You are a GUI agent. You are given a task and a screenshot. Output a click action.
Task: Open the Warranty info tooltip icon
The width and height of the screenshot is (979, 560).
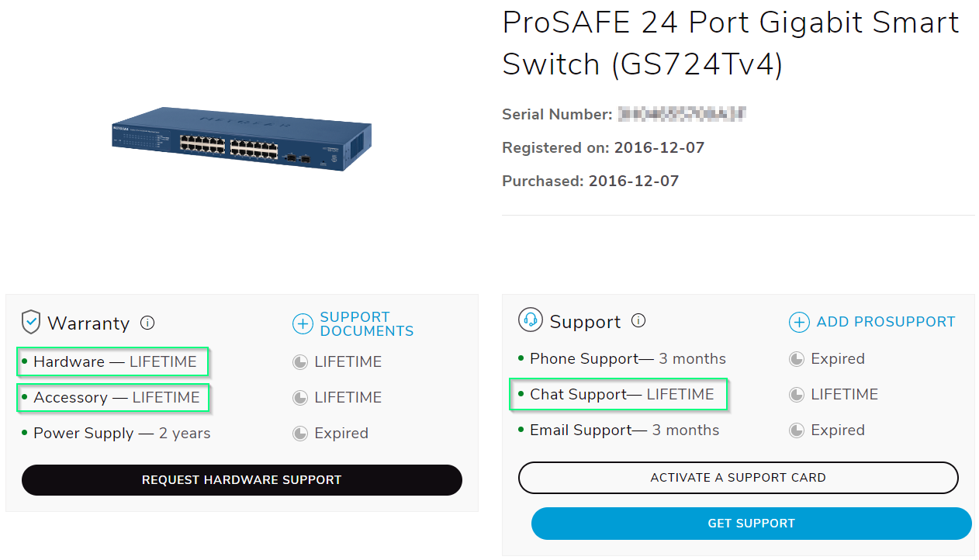(x=147, y=323)
